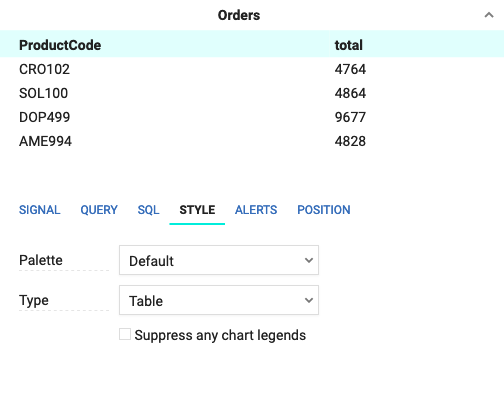The height and width of the screenshot is (418, 504).
Task: Click the Orders panel title
Action: tap(239, 15)
